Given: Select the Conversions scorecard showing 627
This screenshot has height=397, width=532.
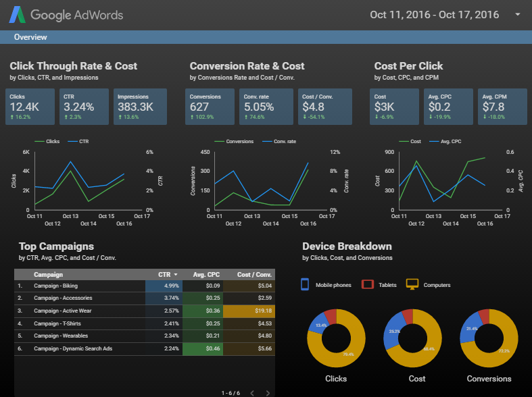Looking at the screenshot, I should [210, 107].
